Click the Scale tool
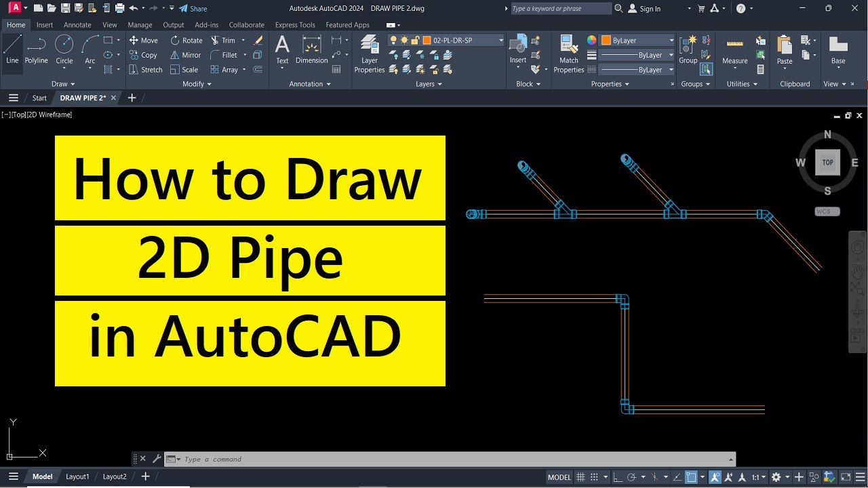868x488 pixels. point(184,70)
